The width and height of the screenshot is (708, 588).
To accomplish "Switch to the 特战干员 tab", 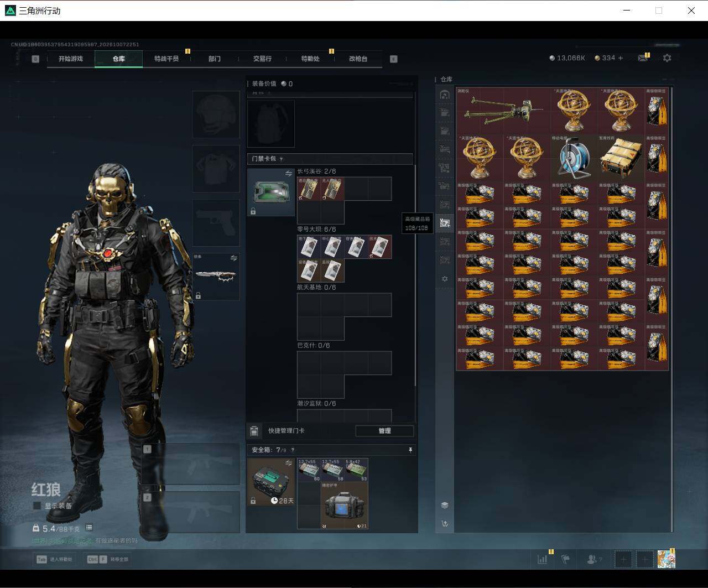I will tap(166, 59).
